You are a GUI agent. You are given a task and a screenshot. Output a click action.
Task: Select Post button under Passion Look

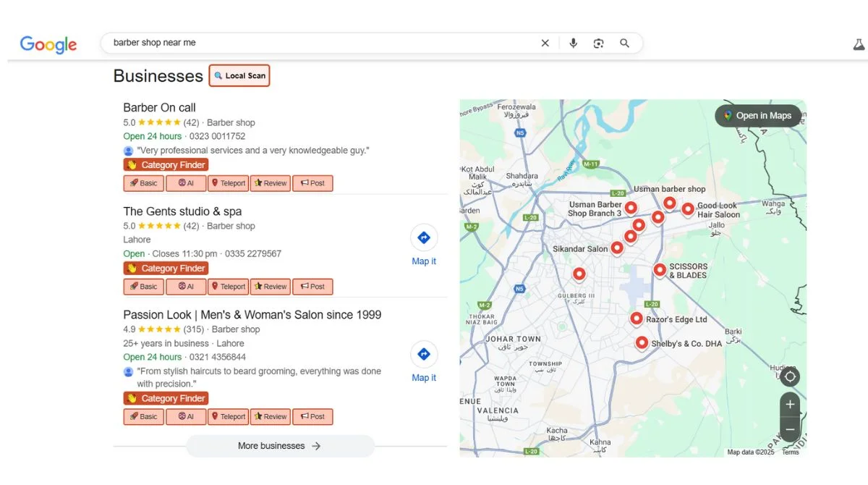[x=313, y=417]
